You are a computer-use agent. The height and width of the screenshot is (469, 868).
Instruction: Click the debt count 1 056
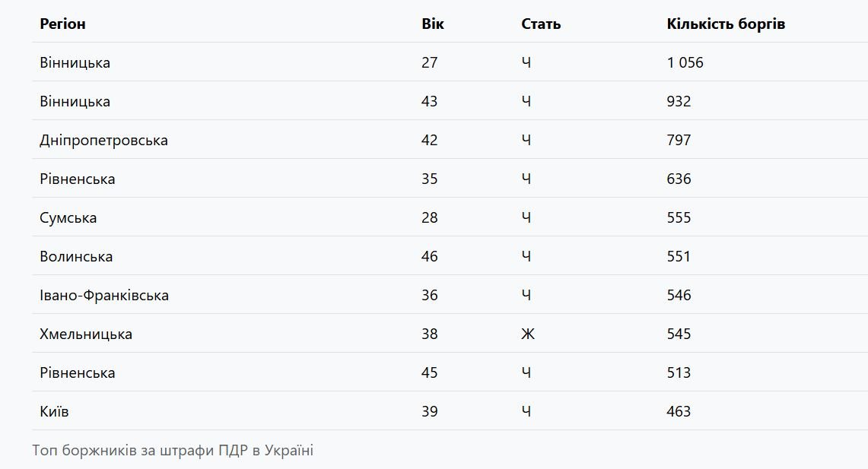point(685,63)
